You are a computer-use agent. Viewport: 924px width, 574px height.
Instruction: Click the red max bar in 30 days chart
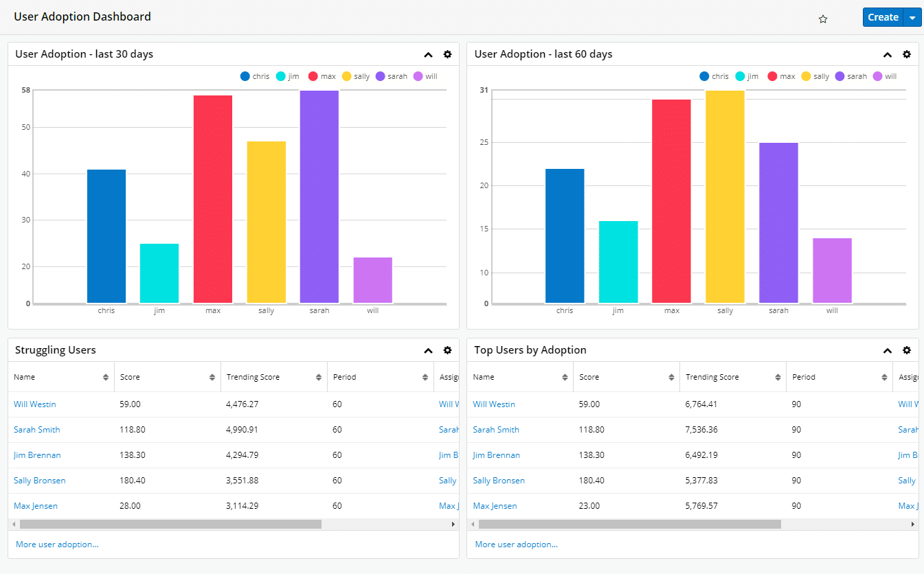tap(213, 199)
